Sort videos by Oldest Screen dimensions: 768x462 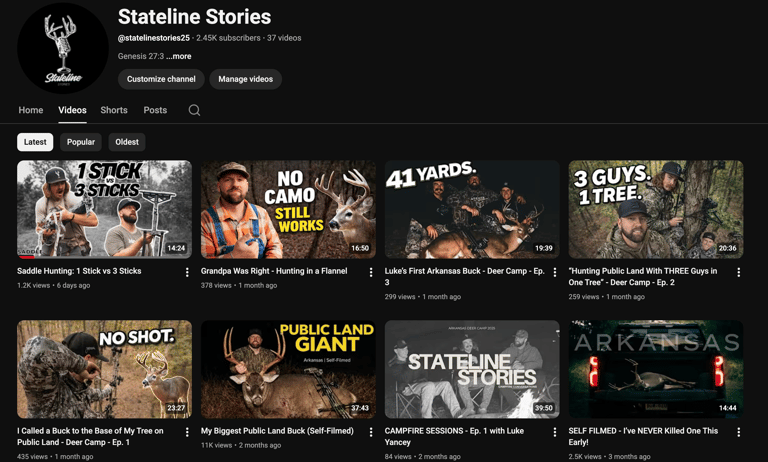click(x=127, y=142)
